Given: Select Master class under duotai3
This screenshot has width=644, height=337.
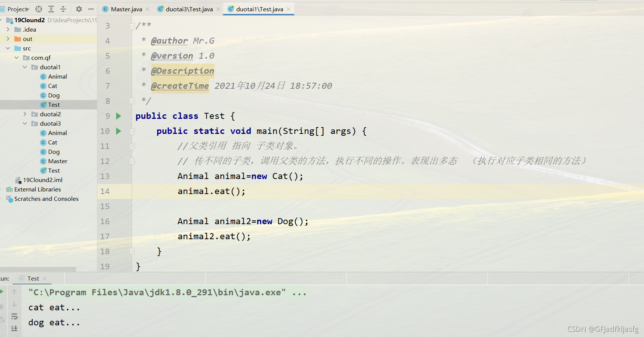Looking at the screenshot, I should pos(54,161).
